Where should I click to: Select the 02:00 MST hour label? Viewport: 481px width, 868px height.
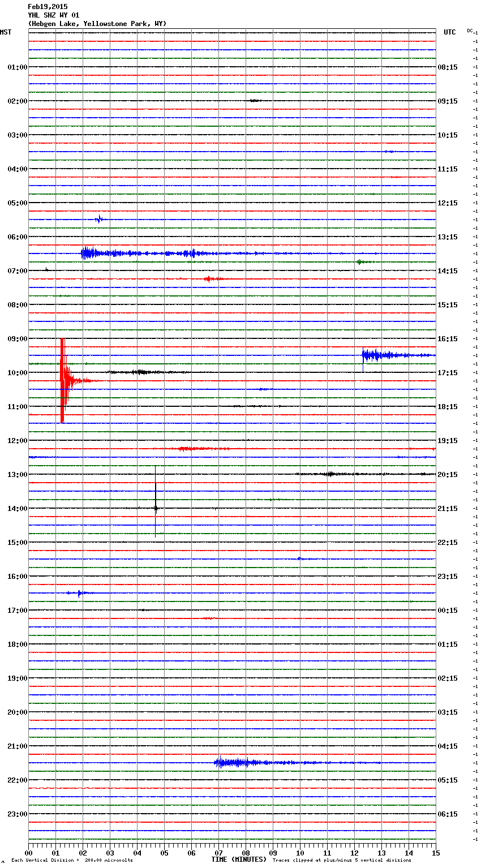(18, 101)
